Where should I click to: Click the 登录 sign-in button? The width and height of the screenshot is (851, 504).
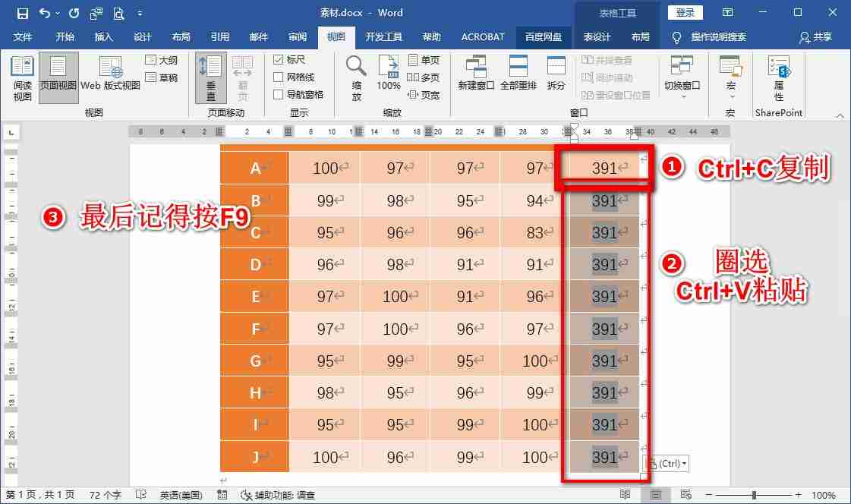pos(685,12)
